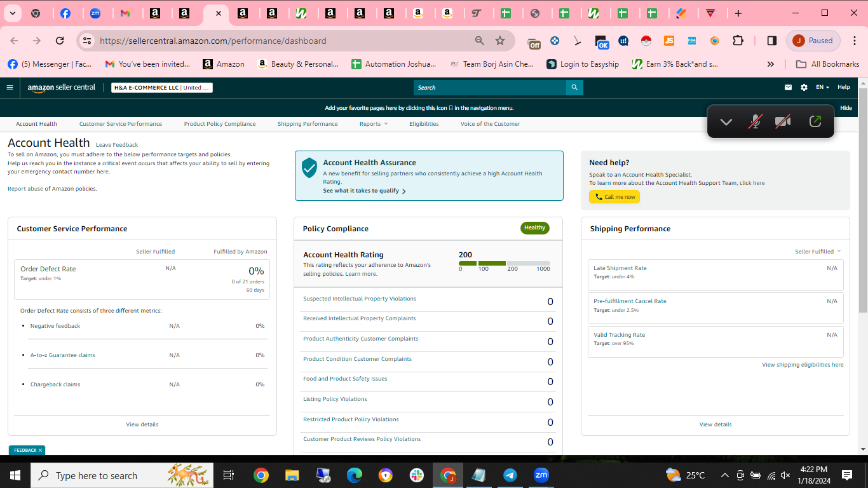Close the FEEDBACK tab with its X
Screen dimensions: 868x488
pyautogui.click(x=40, y=450)
